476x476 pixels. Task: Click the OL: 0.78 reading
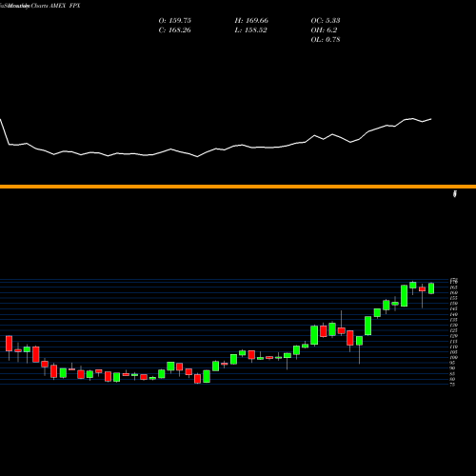coord(326,40)
